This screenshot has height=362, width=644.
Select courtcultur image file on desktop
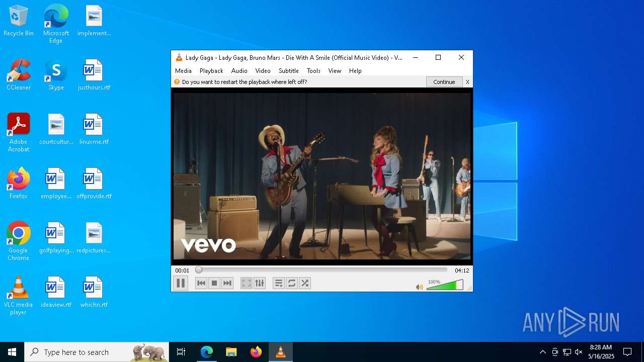click(56, 130)
